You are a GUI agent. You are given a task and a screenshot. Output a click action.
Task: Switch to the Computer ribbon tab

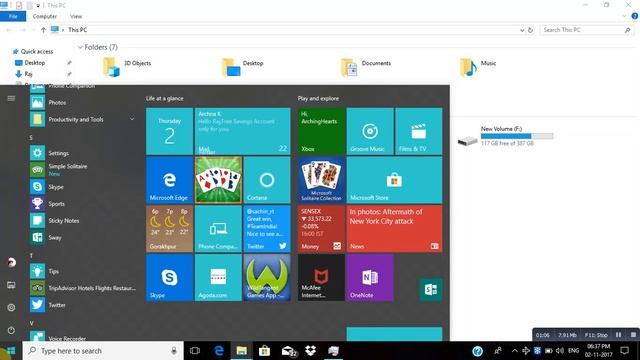click(44, 16)
